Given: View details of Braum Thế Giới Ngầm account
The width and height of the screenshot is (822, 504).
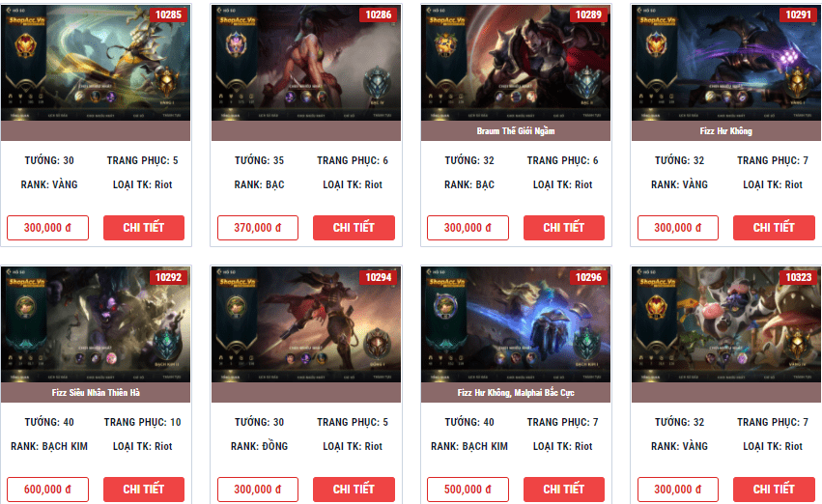Looking at the screenshot, I should (563, 227).
